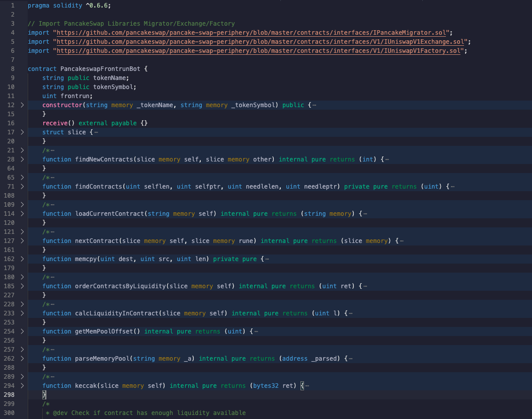The height and width of the screenshot is (419, 532).
Task: Expand the memcpy function fold
Action: 22,259
